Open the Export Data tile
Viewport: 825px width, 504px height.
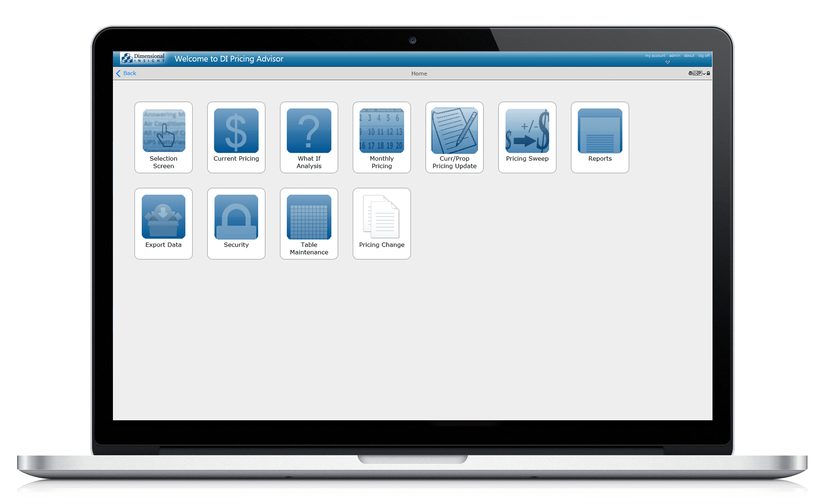pyautogui.click(x=163, y=224)
